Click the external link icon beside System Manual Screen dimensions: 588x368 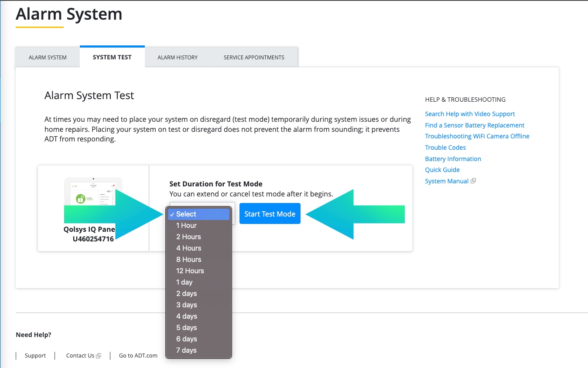(x=473, y=181)
